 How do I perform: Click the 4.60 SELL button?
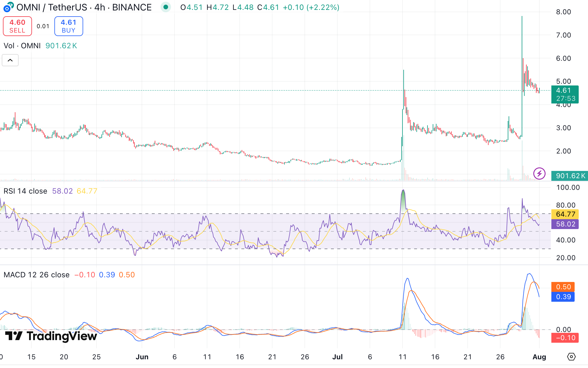(x=17, y=26)
